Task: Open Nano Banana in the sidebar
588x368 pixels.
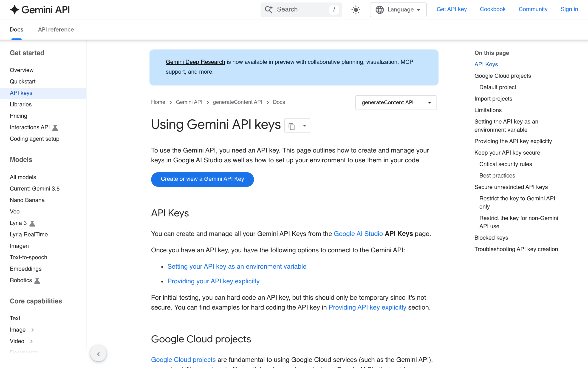Action: [27, 200]
